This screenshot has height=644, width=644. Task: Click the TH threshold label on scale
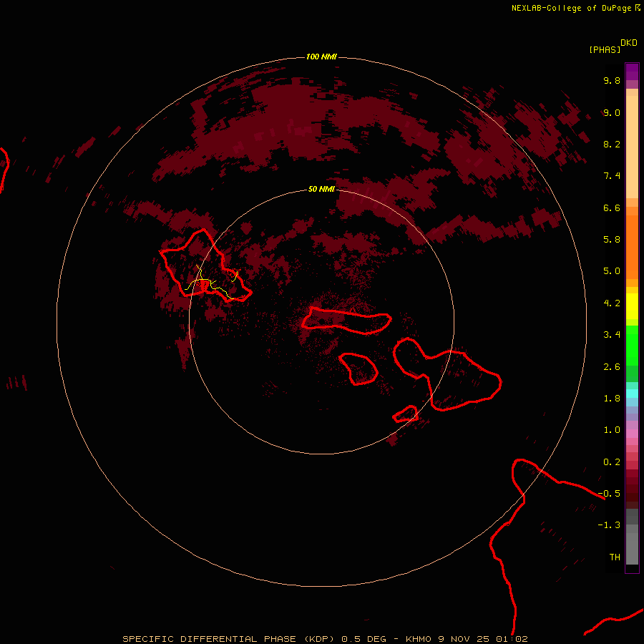click(x=615, y=557)
